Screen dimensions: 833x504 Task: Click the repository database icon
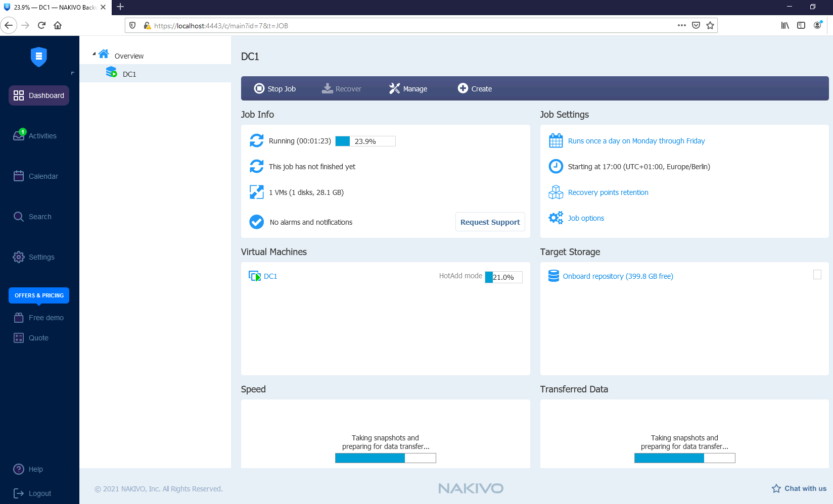point(554,276)
